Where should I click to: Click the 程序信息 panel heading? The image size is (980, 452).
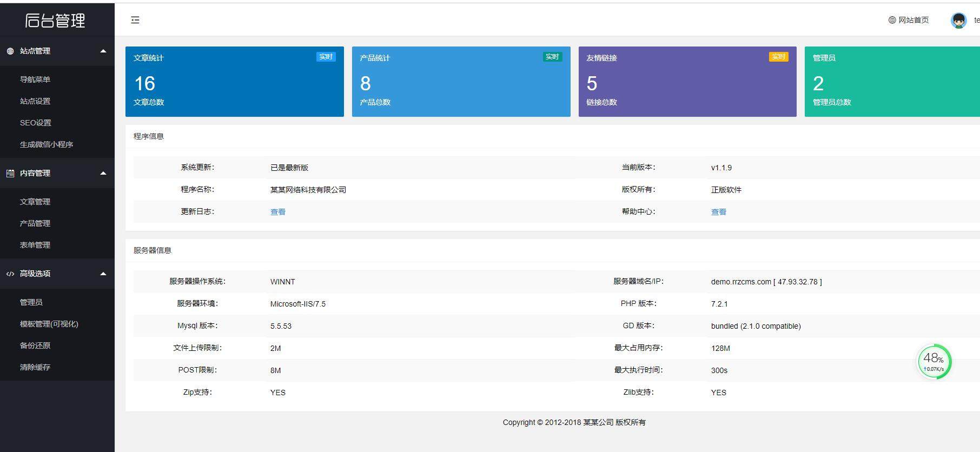pyautogui.click(x=149, y=136)
